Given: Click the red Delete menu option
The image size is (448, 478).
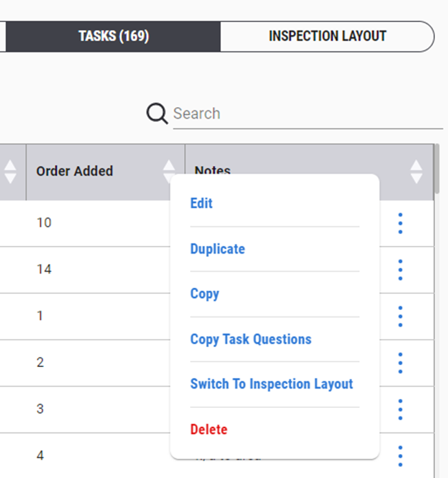Looking at the screenshot, I should click(209, 429).
